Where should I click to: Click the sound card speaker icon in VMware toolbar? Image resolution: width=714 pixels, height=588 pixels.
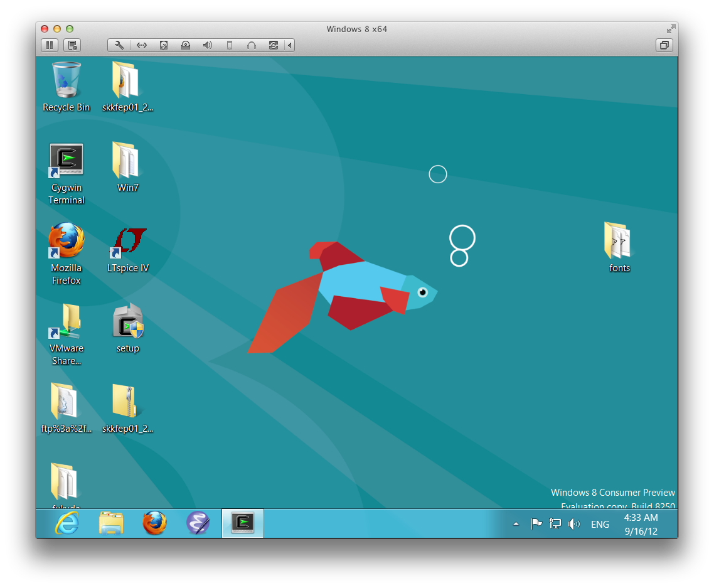[x=208, y=45]
